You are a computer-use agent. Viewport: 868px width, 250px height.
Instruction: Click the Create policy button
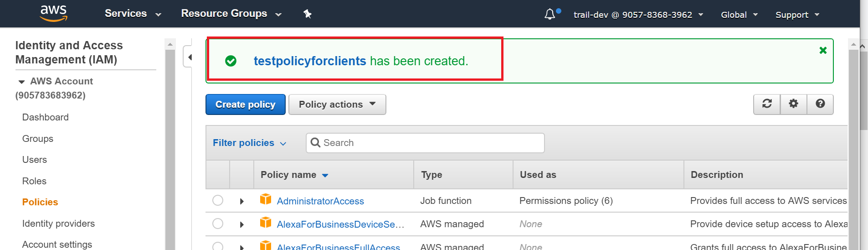click(245, 104)
